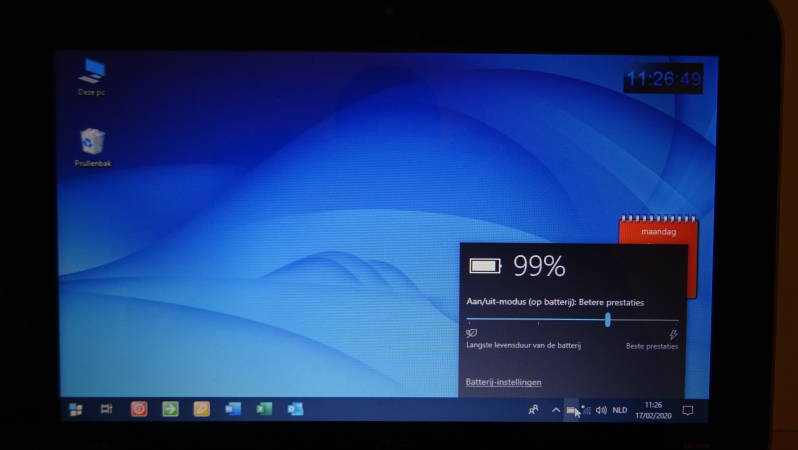Viewport: 798px width, 450px height.
Task: Switch the NLD input language
Action: pyautogui.click(x=620, y=410)
